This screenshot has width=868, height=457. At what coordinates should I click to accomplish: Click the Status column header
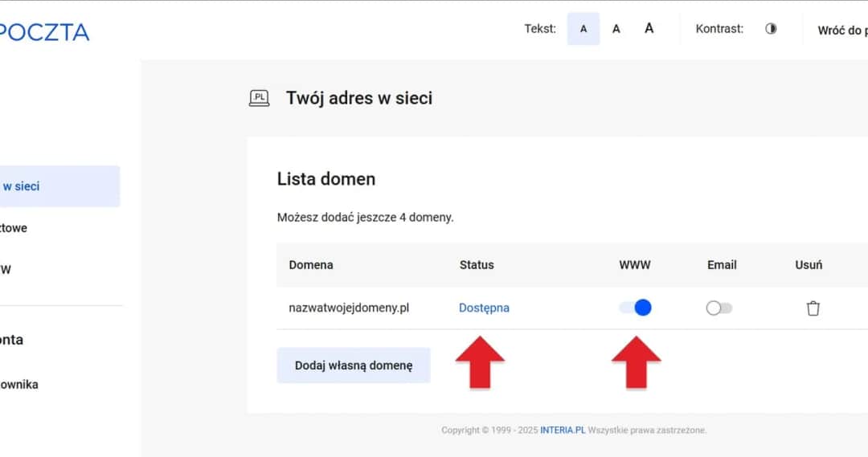point(477,265)
